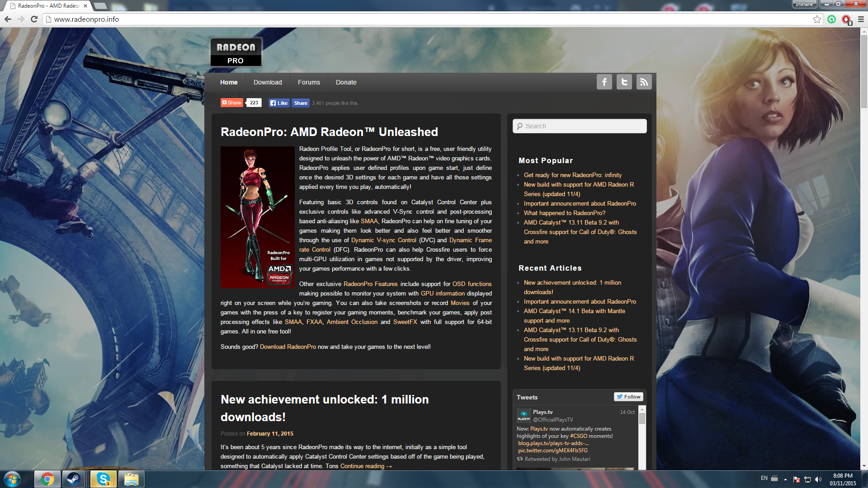Open the Chrome hamburger menu
Screen dimensions: 868x488
(861, 19)
